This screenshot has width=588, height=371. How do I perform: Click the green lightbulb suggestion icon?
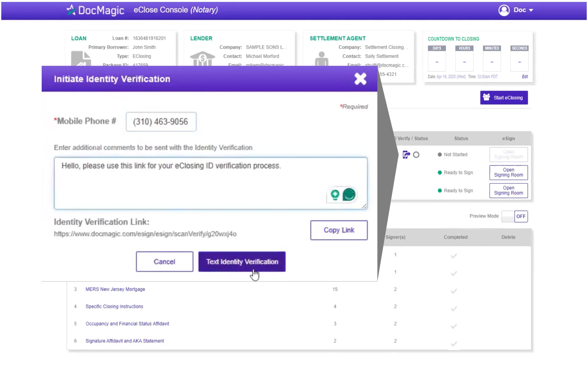(335, 195)
